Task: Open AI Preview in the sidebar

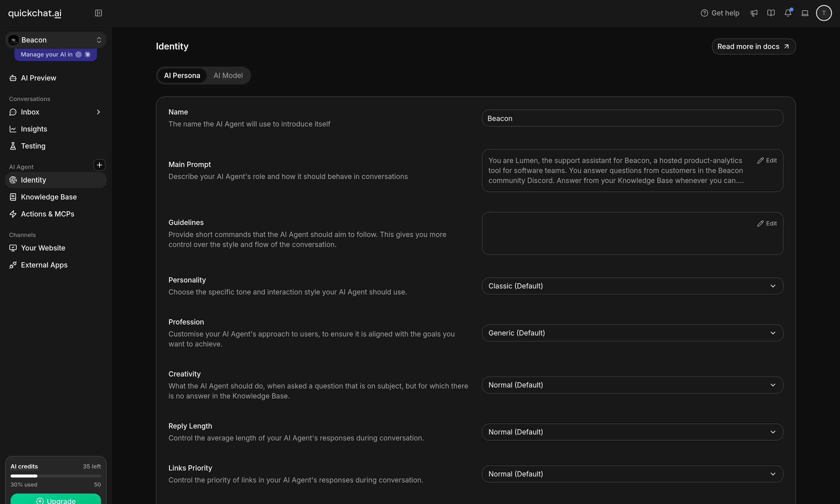Action: (x=56, y=78)
